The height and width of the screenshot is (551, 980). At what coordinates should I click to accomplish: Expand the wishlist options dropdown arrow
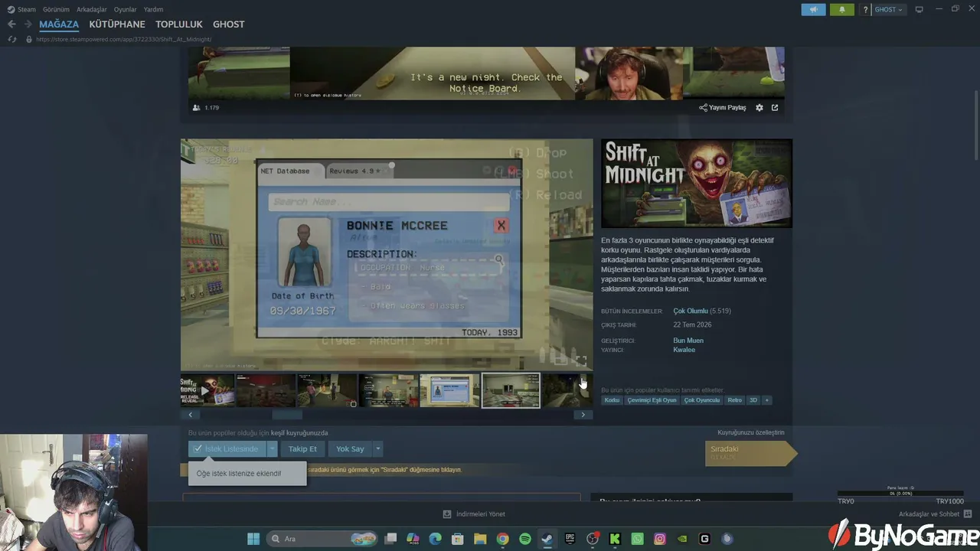click(x=272, y=449)
